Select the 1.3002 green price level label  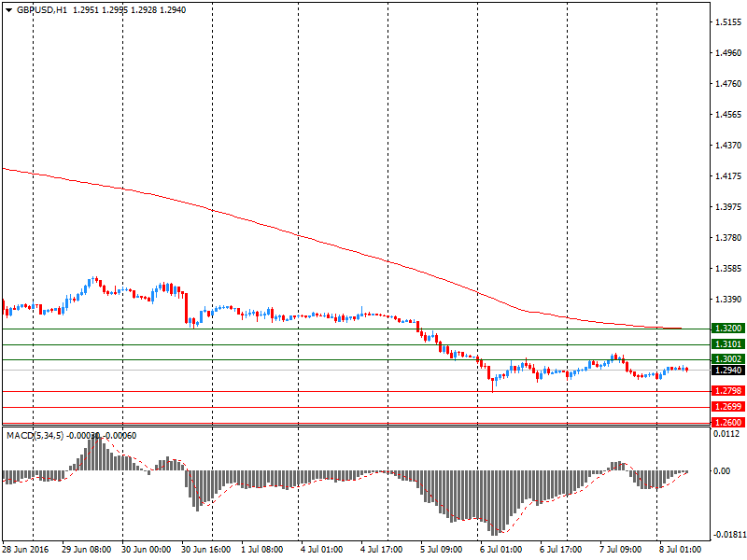(x=728, y=359)
